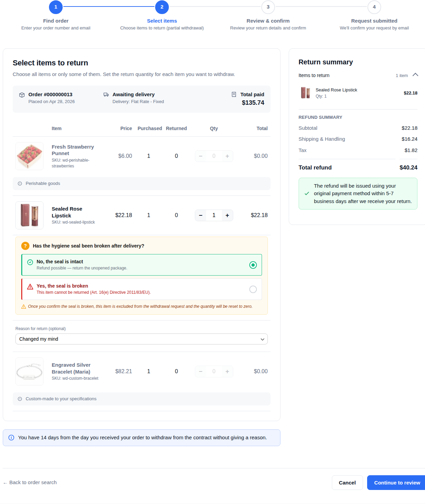
Task: Click the orange question mark hygiene seal icon
Action: click(25, 246)
